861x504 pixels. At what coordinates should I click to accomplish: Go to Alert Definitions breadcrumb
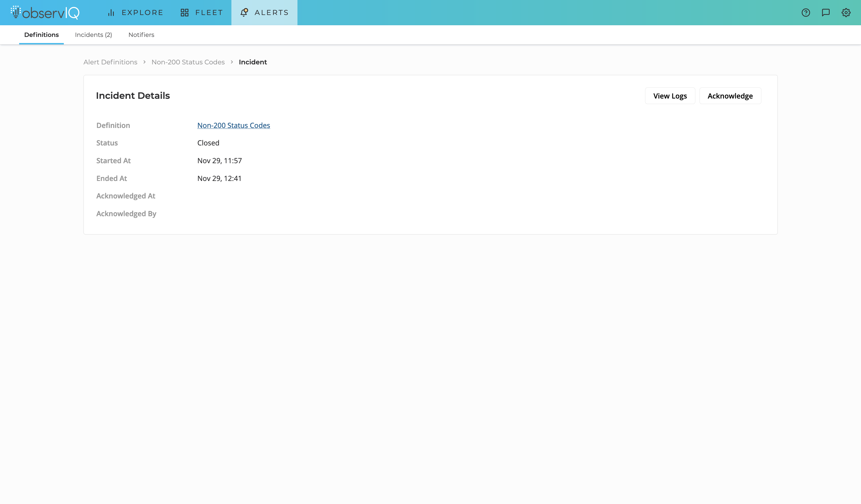point(110,62)
